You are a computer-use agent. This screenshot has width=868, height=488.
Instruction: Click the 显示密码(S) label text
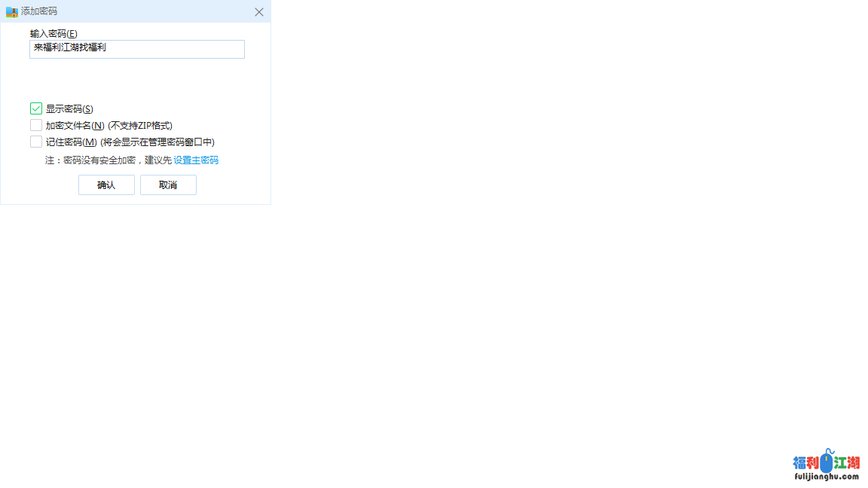[69, 109]
